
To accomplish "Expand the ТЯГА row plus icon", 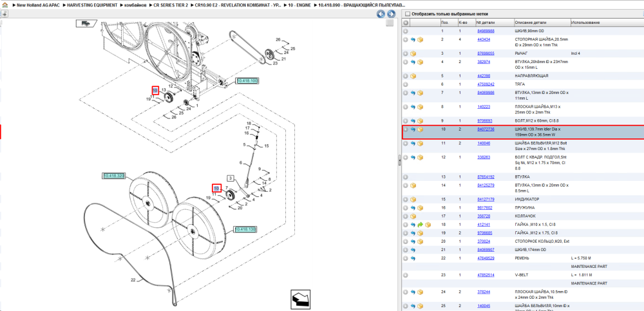I will tap(405, 84).
